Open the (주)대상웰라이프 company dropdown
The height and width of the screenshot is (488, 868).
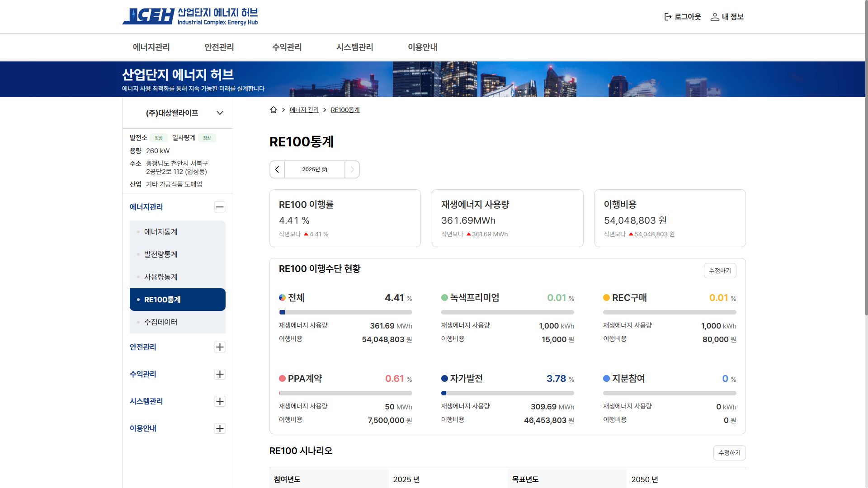coord(220,113)
